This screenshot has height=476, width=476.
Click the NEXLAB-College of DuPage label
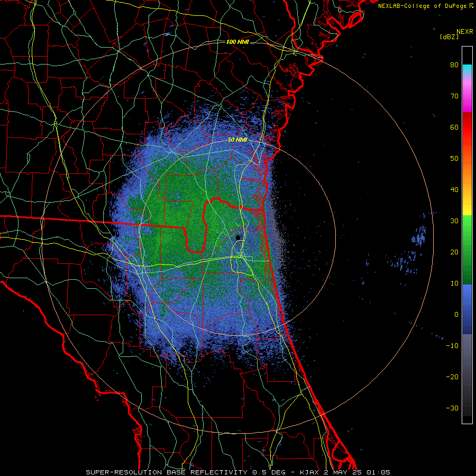tap(426, 6)
